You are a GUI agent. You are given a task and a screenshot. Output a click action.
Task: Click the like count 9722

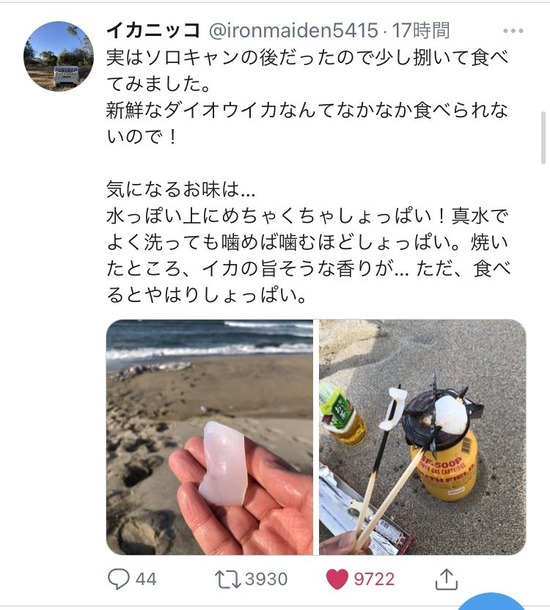pos(374,579)
